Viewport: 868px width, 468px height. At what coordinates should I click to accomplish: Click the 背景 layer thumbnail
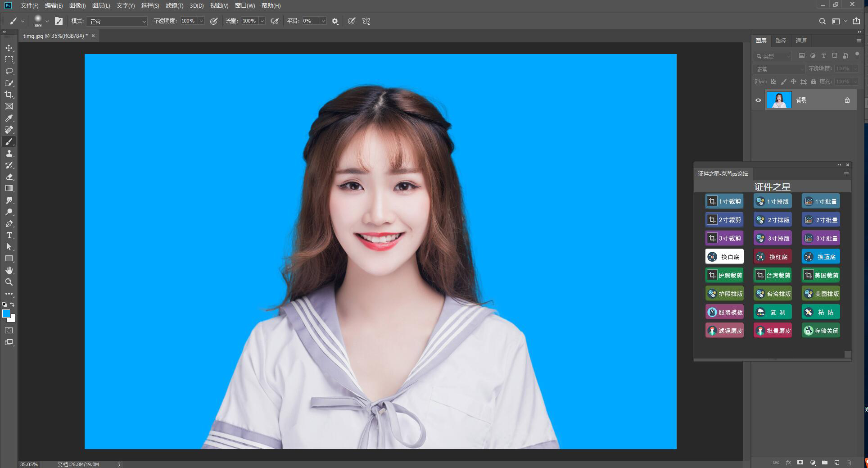779,100
